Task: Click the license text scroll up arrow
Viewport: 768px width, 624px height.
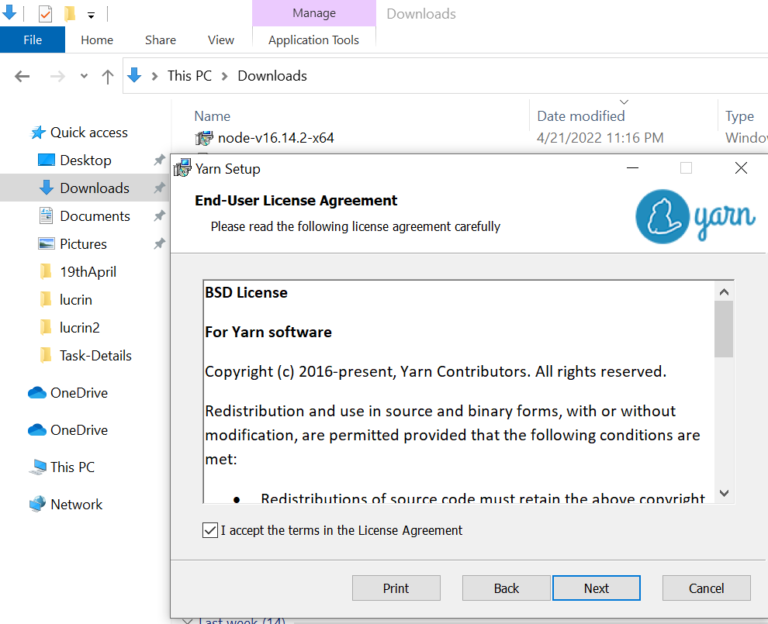Action: point(724,292)
